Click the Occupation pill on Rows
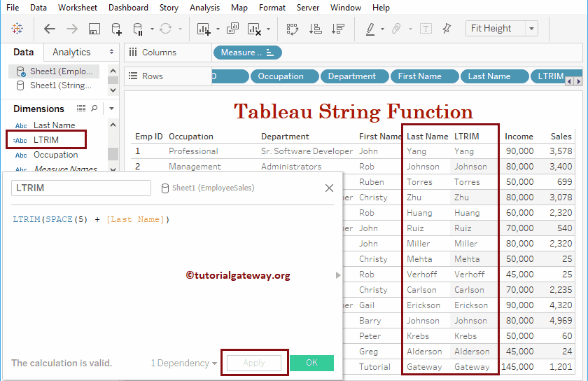This screenshot has height=381, width=588. [285, 76]
